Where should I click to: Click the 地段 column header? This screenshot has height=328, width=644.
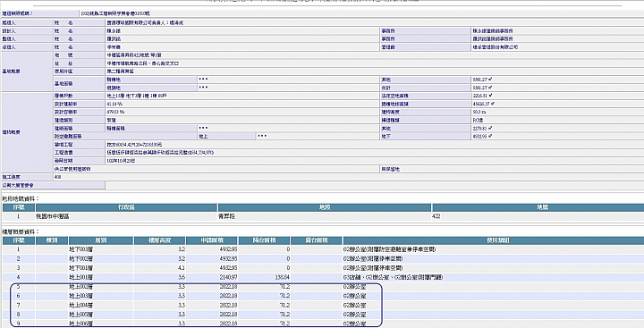coord(325,207)
